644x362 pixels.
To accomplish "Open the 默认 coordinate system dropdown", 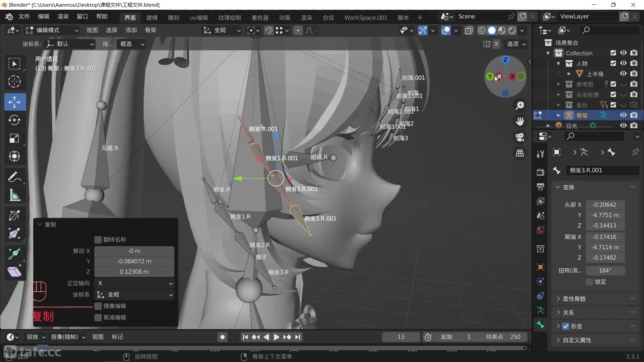I will tap(70, 44).
